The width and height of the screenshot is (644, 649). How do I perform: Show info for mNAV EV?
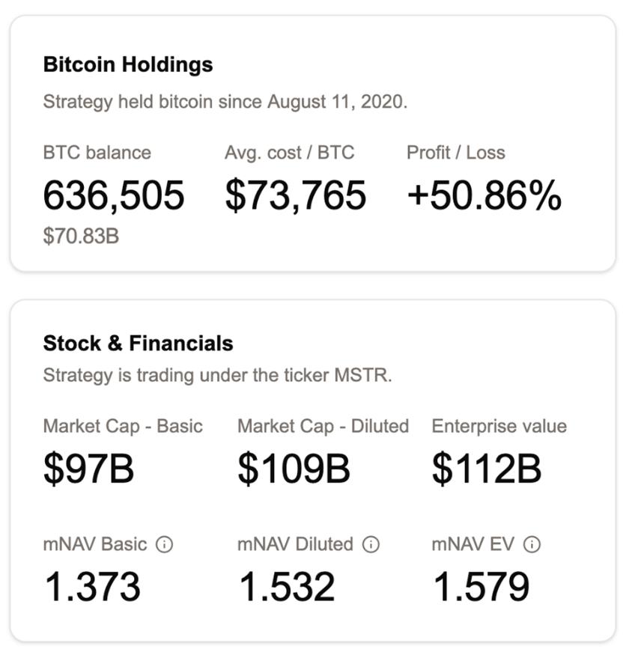point(532,545)
